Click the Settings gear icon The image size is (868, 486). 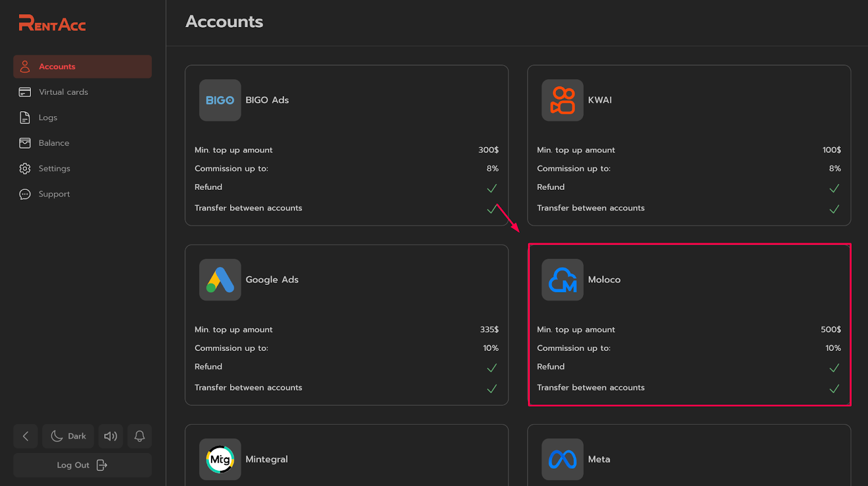[x=25, y=169]
